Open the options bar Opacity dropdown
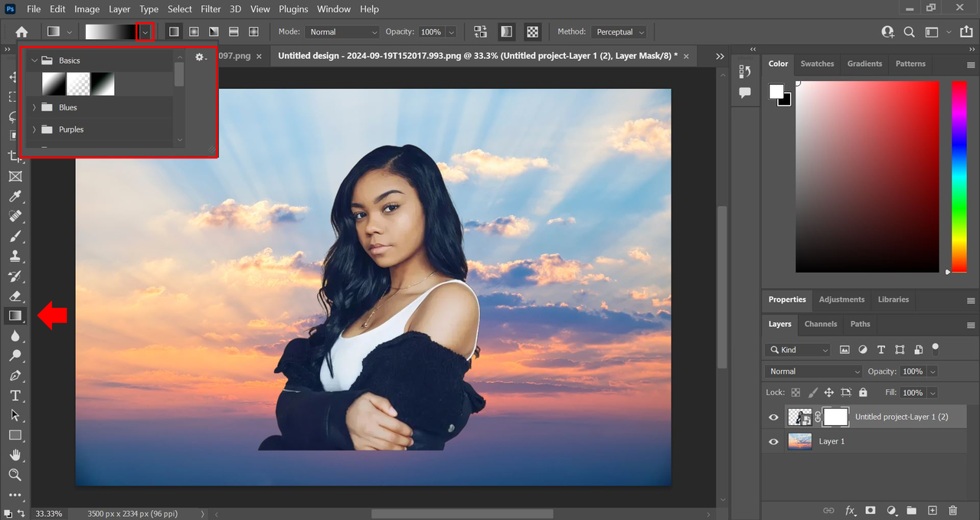This screenshot has width=980, height=520. [451, 32]
